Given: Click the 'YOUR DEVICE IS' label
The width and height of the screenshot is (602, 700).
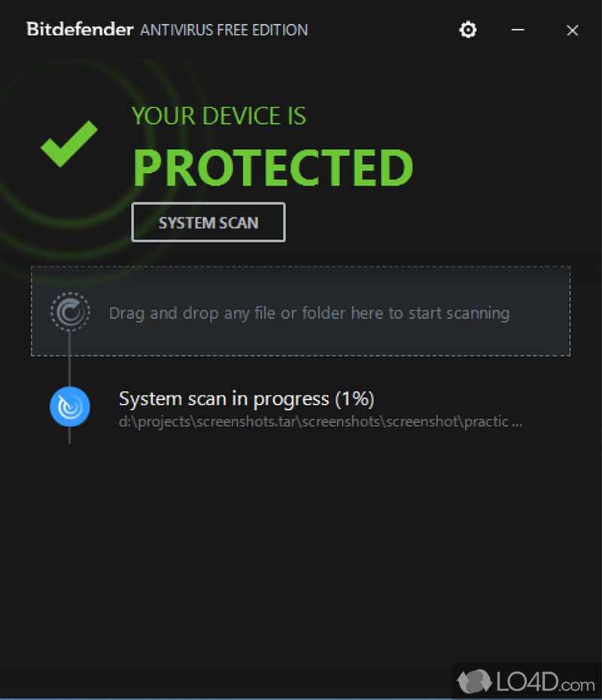Looking at the screenshot, I should [x=219, y=116].
